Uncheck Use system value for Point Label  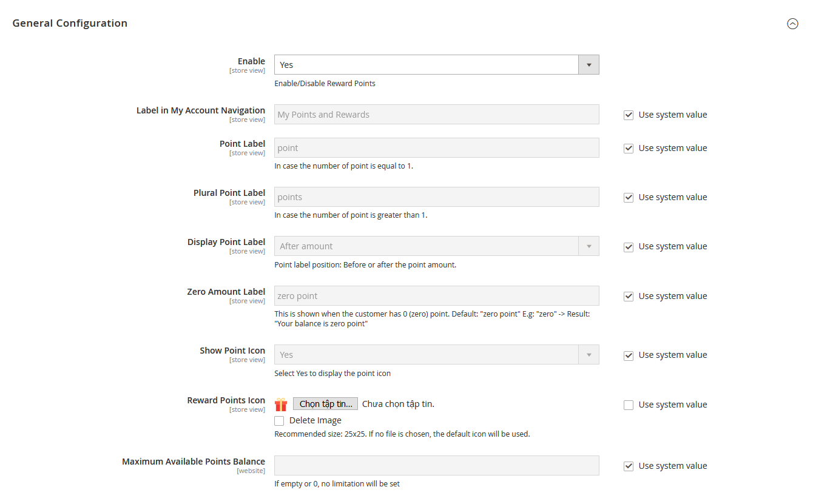[x=629, y=149]
